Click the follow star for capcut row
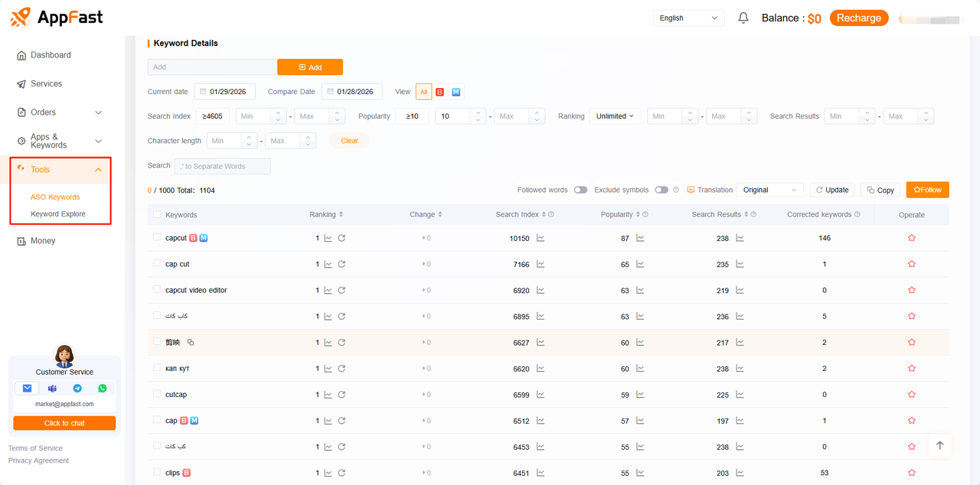 [x=911, y=238]
